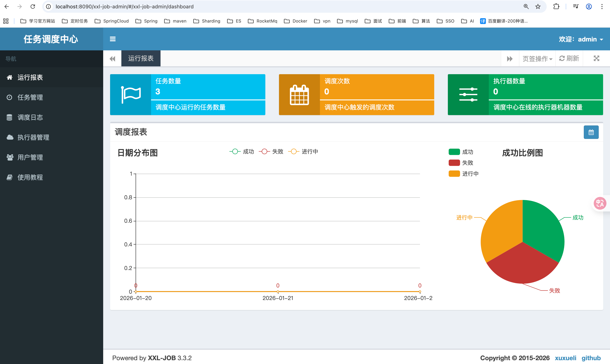Click the fullscreen expand icon

(x=596, y=58)
